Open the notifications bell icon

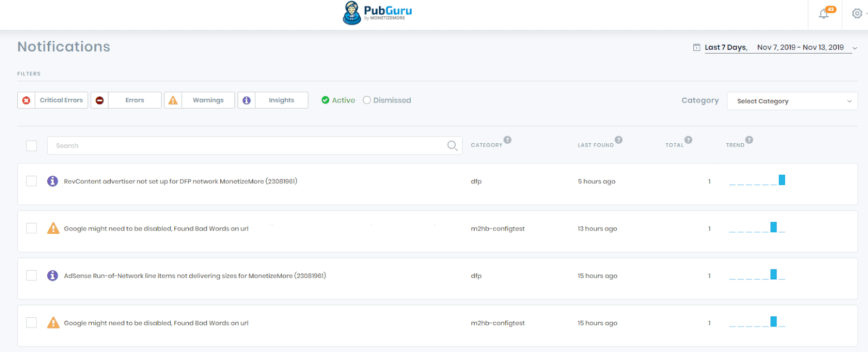pos(824,14)
